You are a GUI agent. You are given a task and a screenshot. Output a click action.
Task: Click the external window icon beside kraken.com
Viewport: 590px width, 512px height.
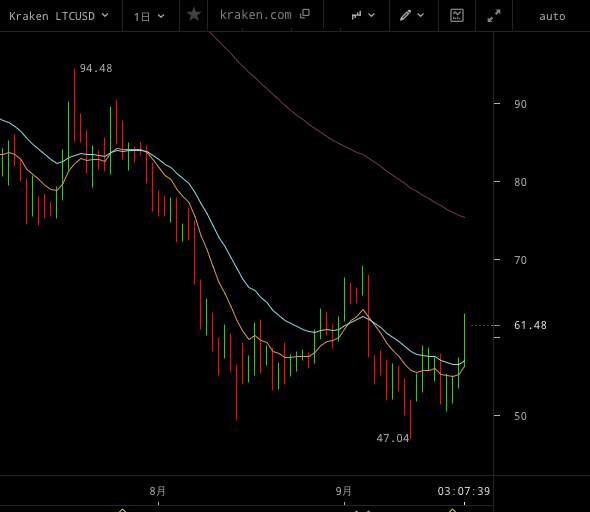click(305, 14)
